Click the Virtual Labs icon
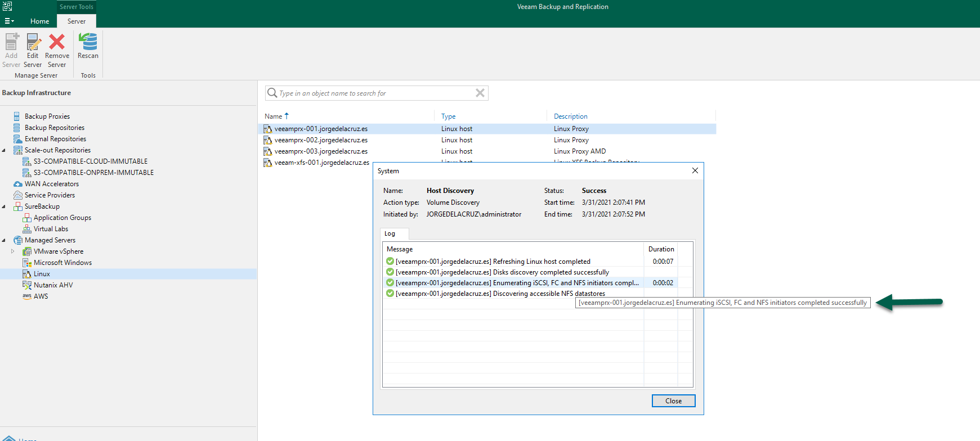The height and width of the screenshot is (441, 980). coord(26,229)
